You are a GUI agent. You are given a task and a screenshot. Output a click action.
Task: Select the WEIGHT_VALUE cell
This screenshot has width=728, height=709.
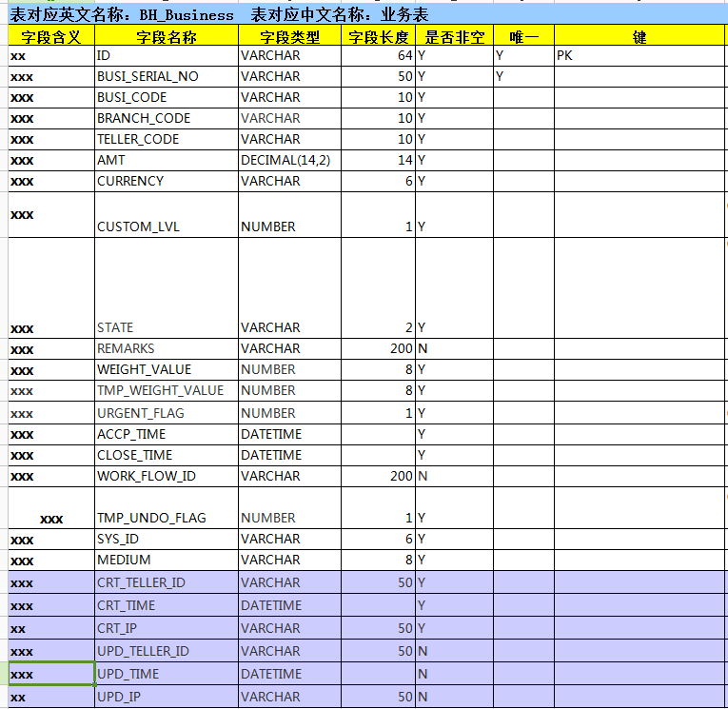pyautogui.click(x=167, y=369)
